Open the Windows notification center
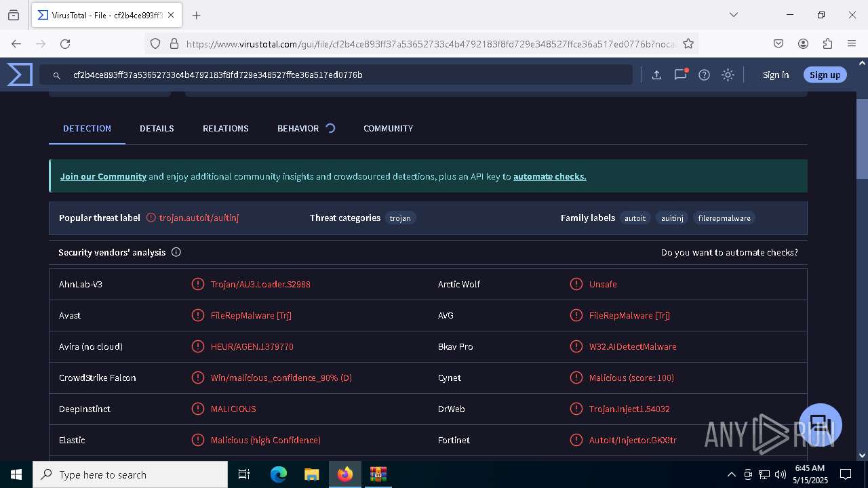 [x=846, y=474]
